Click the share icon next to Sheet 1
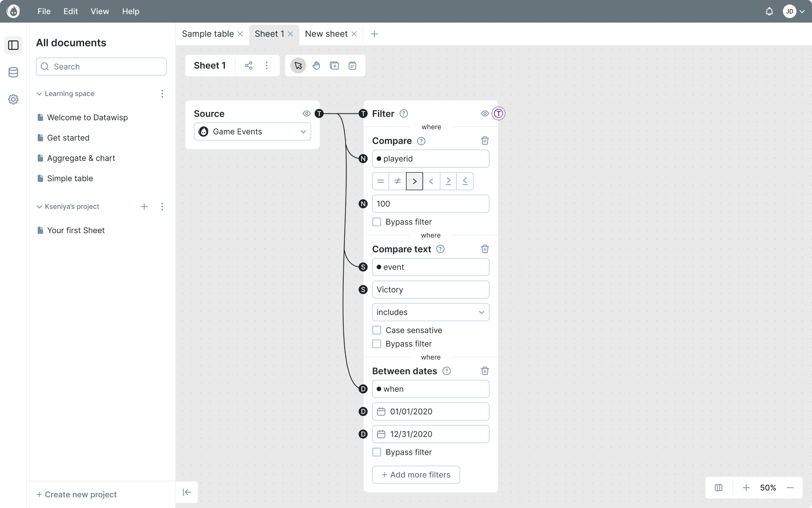 point(248,65)
